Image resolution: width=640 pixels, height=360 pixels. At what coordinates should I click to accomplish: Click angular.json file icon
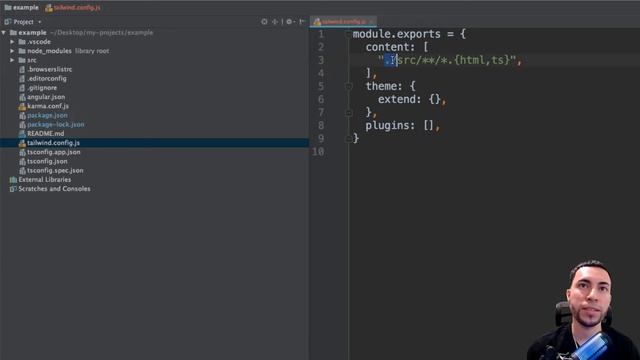pos(22,97)
